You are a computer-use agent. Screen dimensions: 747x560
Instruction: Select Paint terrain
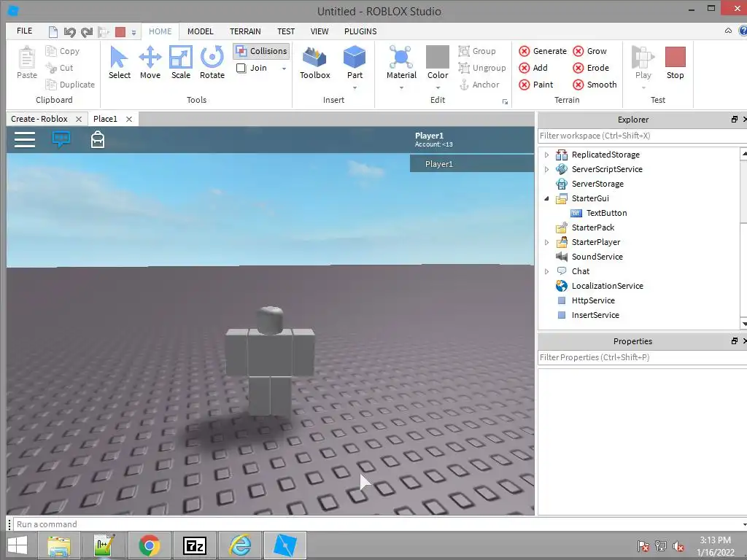536,85
